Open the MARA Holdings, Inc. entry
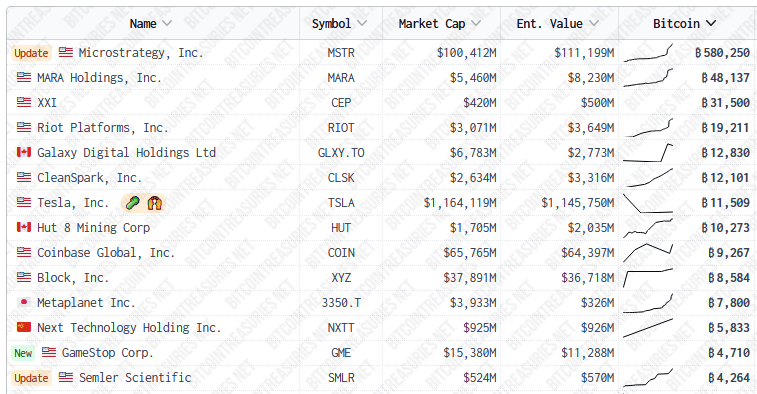 tap(99, 78)
